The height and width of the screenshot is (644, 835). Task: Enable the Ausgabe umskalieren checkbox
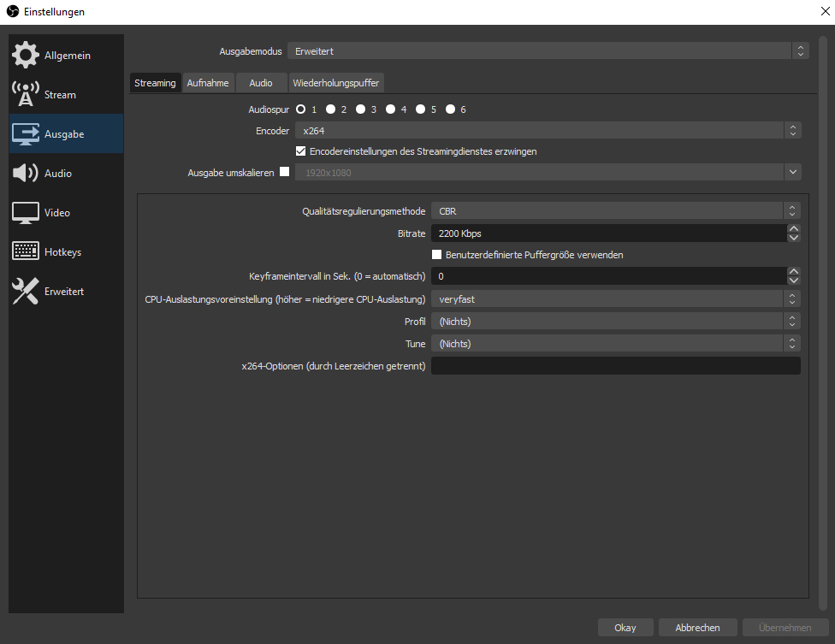[285, 172]
